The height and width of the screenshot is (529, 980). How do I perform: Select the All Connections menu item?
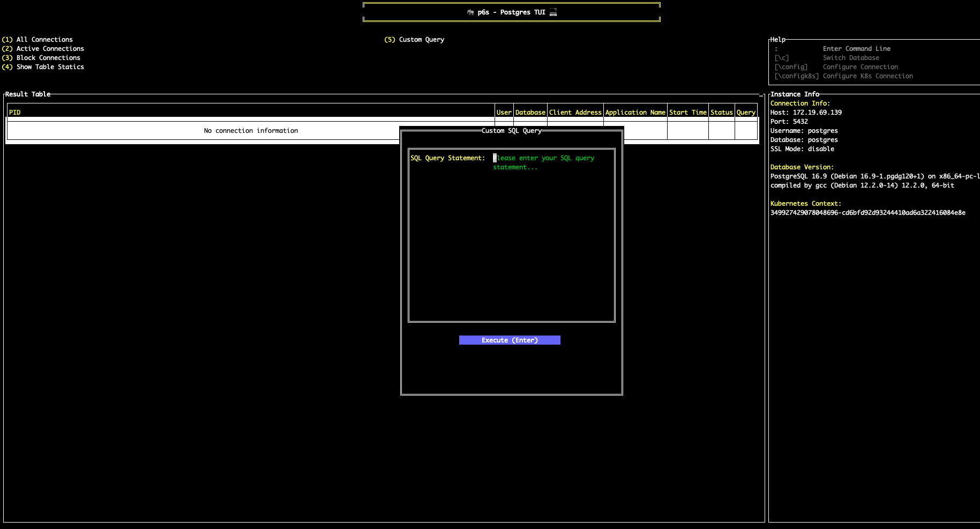pyautogui.click(x=37, y=40)
